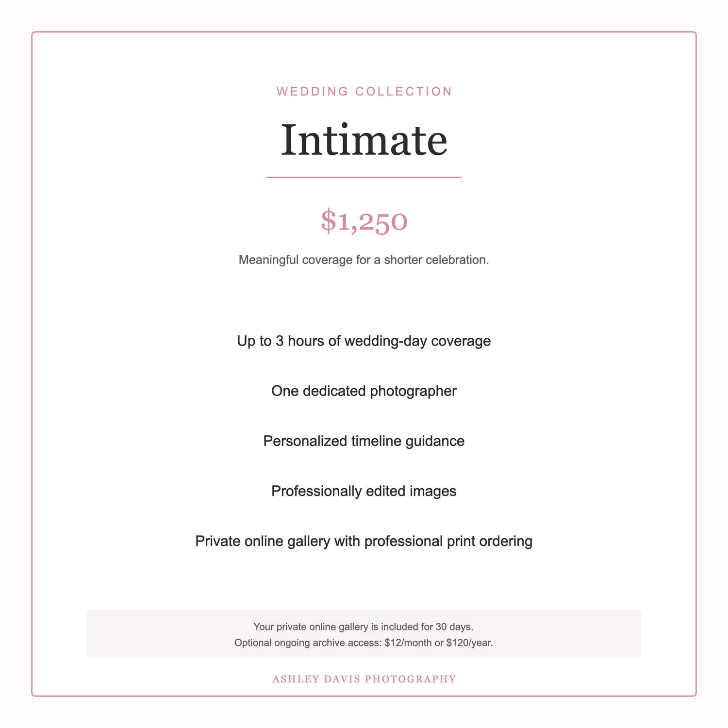Click the words shorter celebration in tagline
728x728 pixels.
(436, 260)
